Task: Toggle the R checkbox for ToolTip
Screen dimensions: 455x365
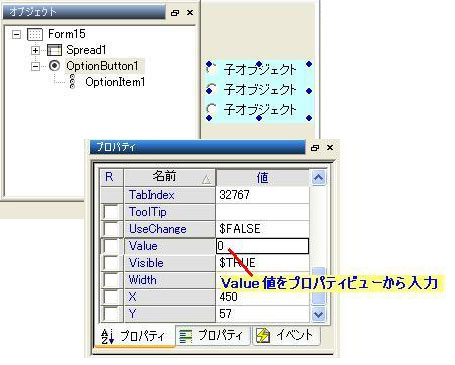Action: pos(111,212)
